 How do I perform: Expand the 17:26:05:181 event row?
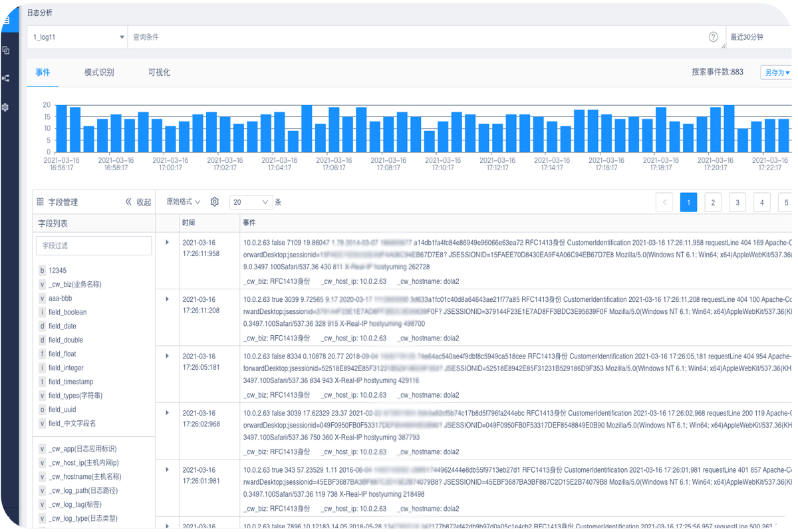[167, 356]
